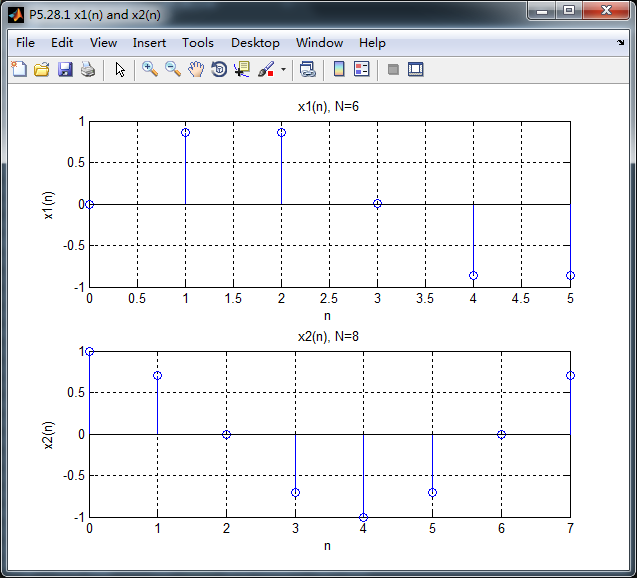Open the View menu
The width and height of the screenshot is (637, 578).
click(x=104, y=43)
